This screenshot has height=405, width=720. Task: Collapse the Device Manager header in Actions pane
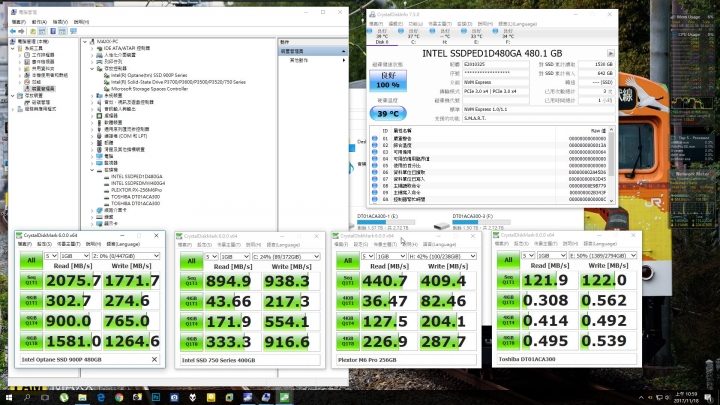click(x=343, y=51)
